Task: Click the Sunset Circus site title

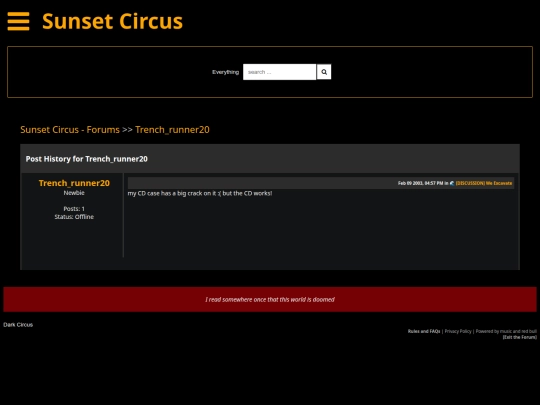Action: [x=112, y=21]
